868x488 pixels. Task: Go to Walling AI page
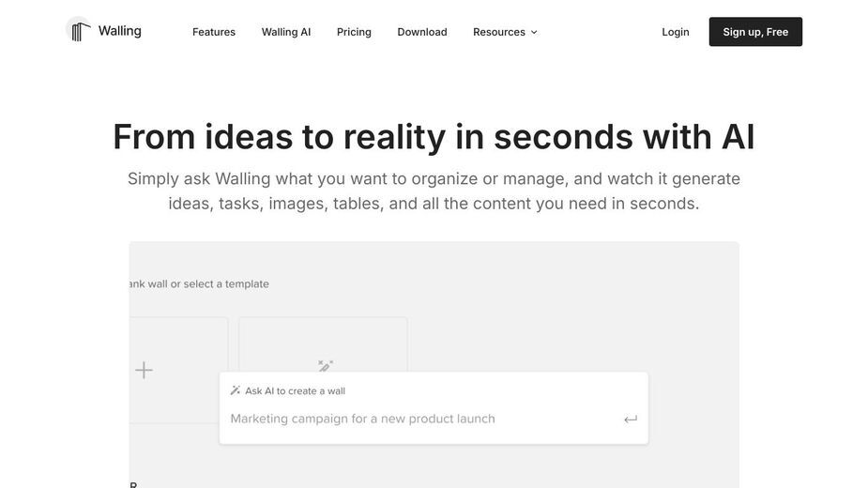point(286,32)
